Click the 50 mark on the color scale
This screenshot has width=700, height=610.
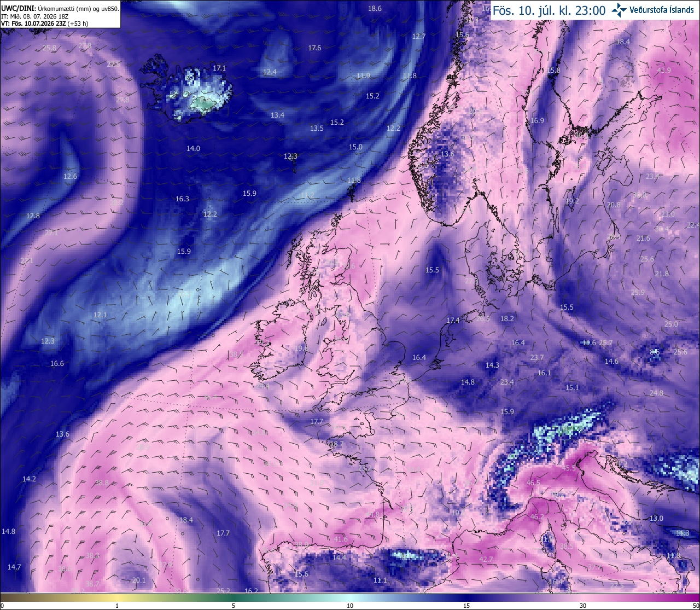point(696,606)
